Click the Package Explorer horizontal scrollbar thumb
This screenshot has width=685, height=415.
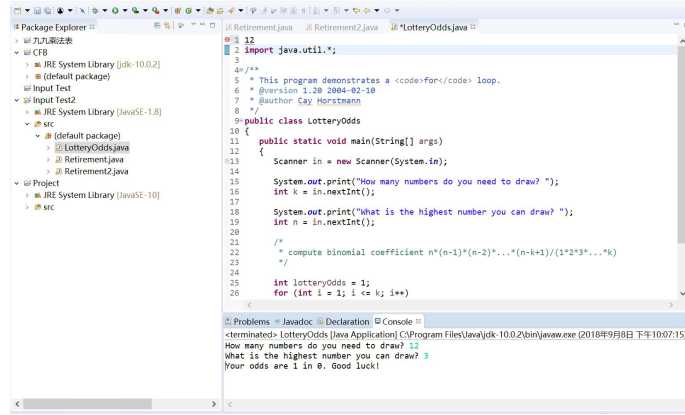point(87,404)
